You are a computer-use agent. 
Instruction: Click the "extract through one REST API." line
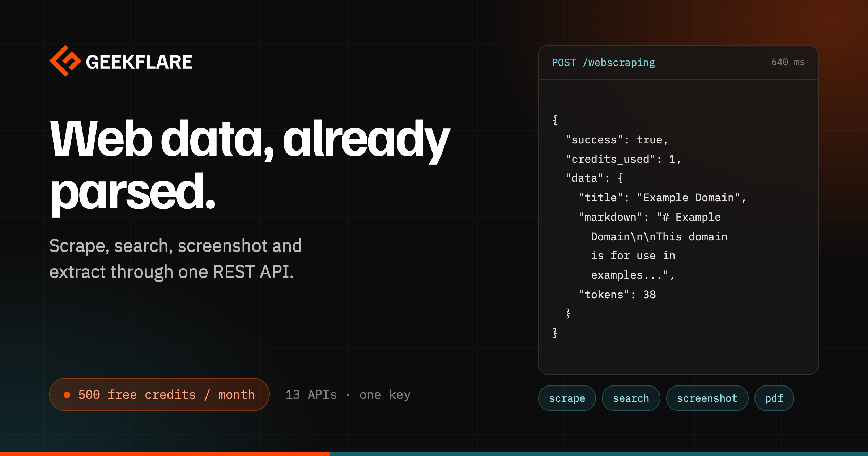(171, 272)
